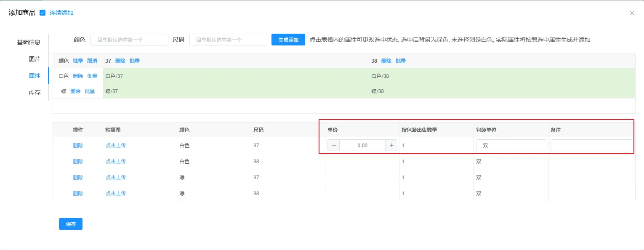Toggle the 白色/37 attribute cell
Image resolution: width=644 pixels, height=250 pixels.
236,76
